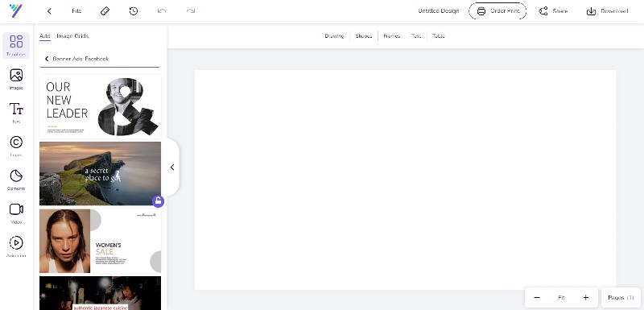Click the purple unlock badge on template

[x=158, y=201]
